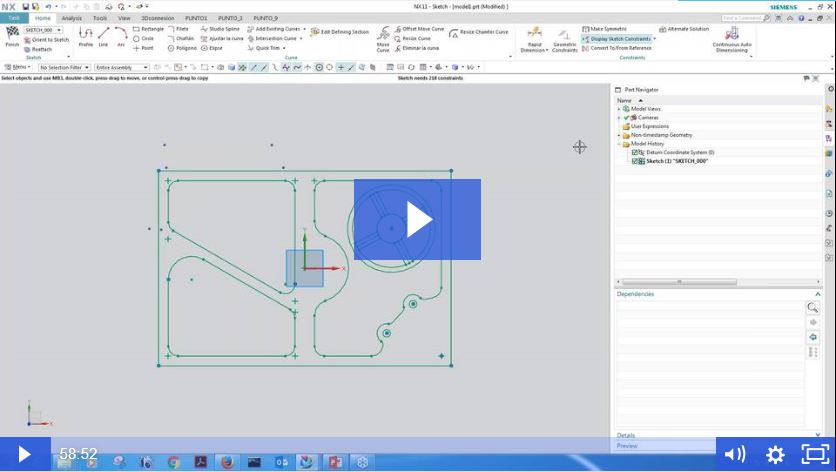Select the Line tool

103,36
